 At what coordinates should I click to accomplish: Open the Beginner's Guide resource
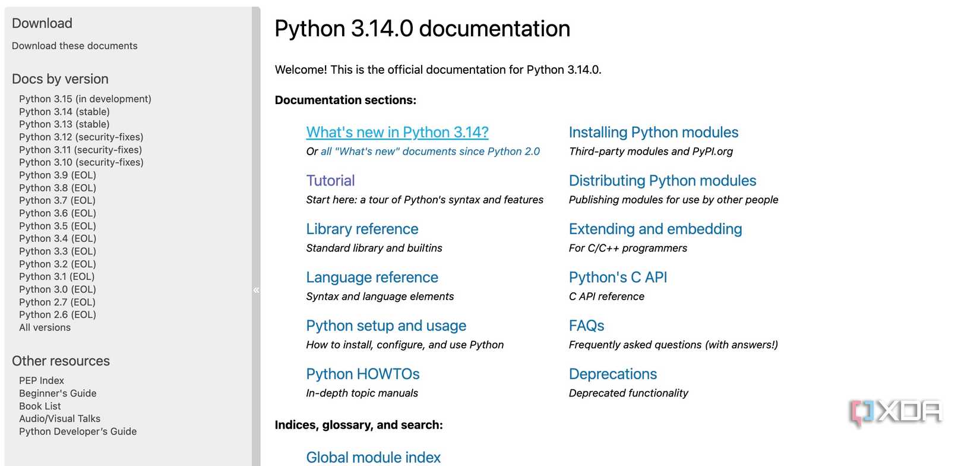58,393
